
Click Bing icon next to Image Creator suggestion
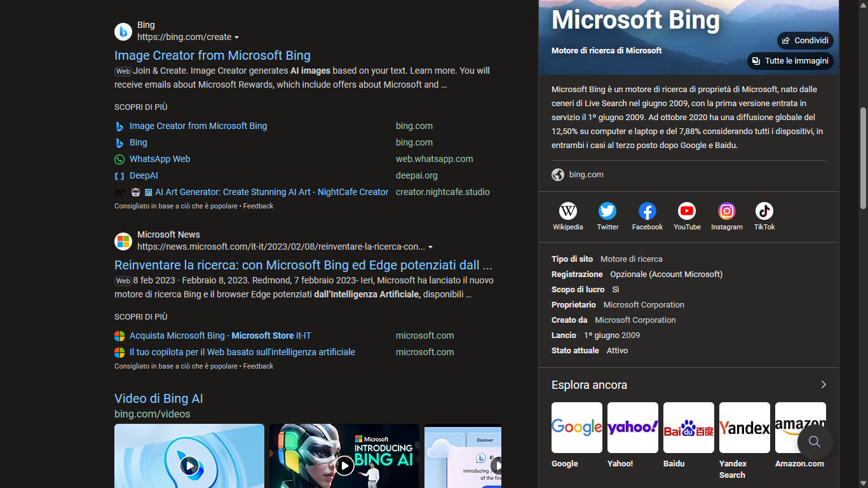pyautogui.click(x=119, y=126)
